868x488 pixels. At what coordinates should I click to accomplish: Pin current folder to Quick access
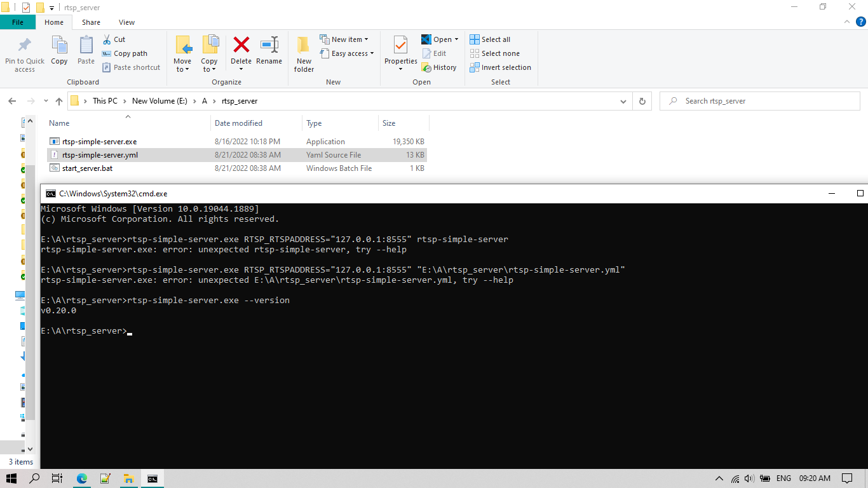click(24, 54)
